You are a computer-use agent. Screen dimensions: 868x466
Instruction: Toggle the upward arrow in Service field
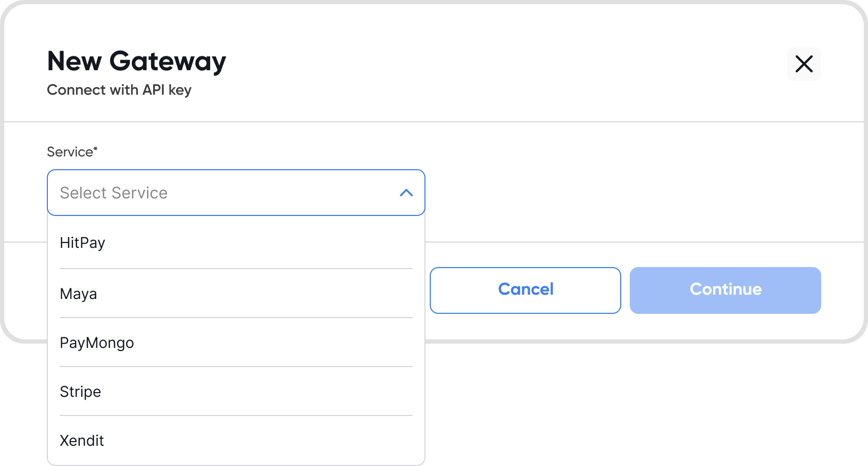406,193
